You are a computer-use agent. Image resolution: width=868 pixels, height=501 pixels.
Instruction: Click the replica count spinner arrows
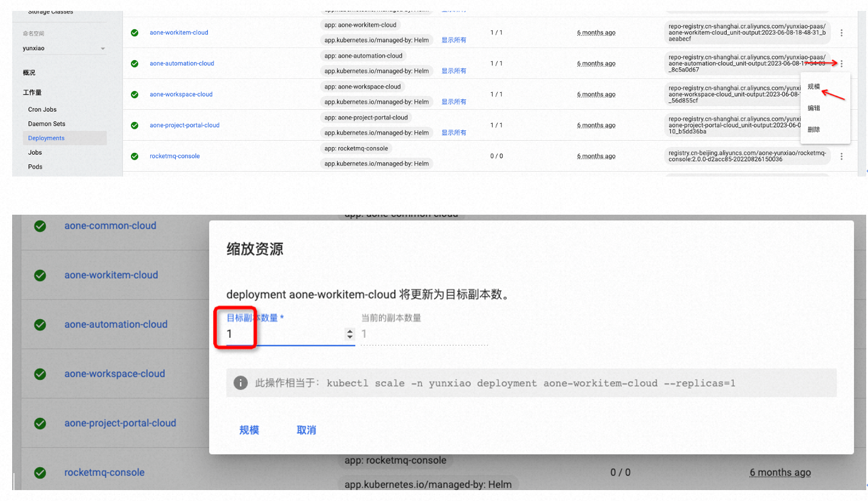tap(349, 334)
